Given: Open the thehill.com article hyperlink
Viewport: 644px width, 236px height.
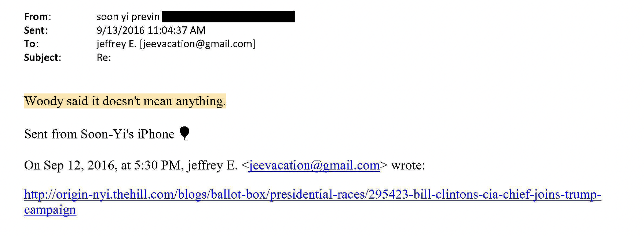Looking at the screenshot, I should [312, 194].
